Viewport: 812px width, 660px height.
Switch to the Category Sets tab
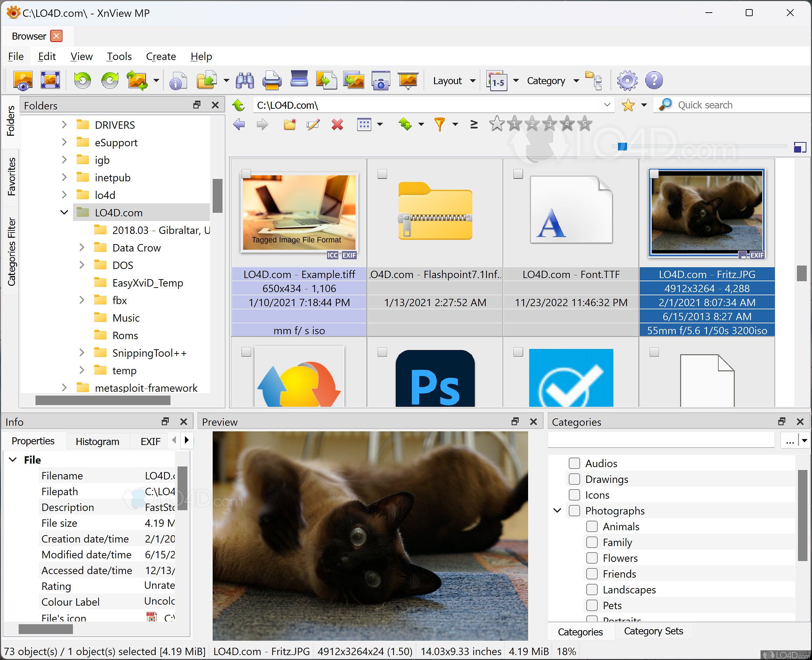653,631
